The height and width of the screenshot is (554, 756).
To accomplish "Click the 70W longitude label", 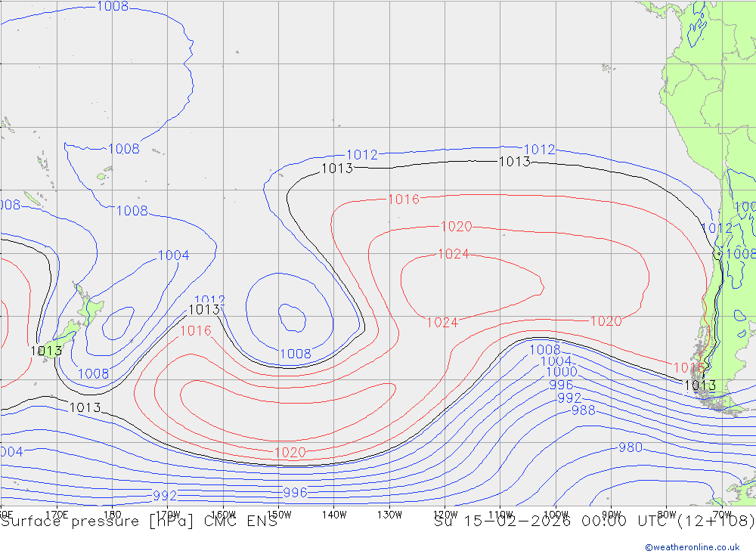I will click(x=722, y=515).
